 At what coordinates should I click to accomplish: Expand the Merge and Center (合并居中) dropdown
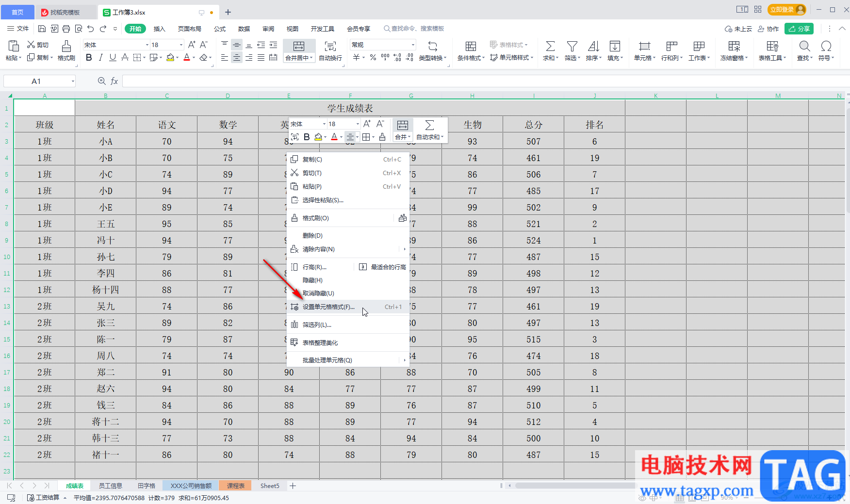coord(311,58)
